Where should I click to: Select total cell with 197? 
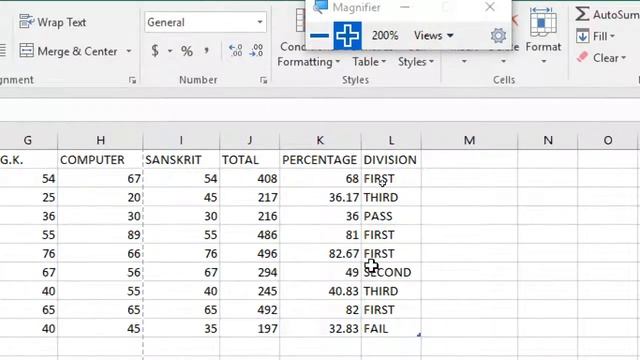[249, 329]
